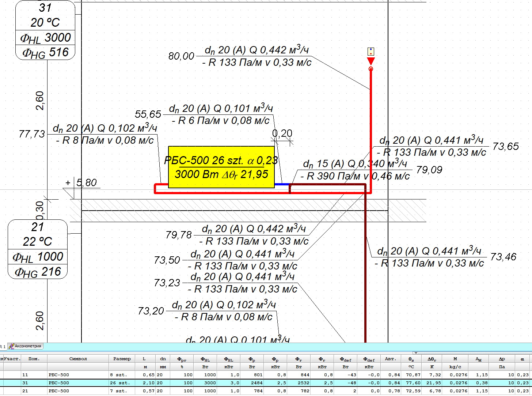532x396 pixels.
Task: Collapse the table panel using splitter arrow
Action: tap(415, 352)
